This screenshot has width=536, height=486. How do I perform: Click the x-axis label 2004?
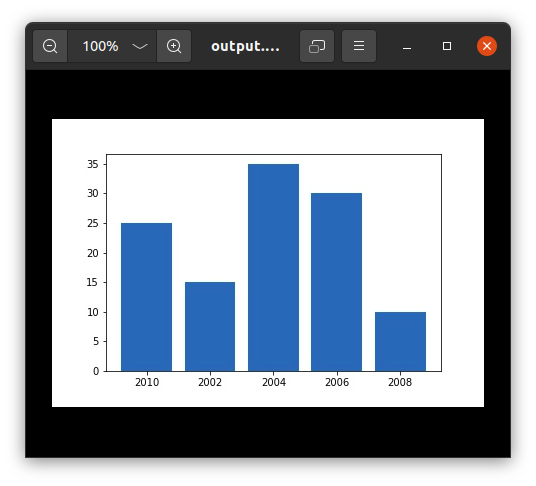[x=274, y=382]
